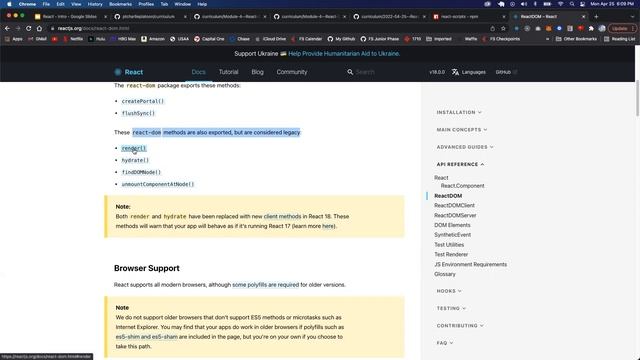640x360 pixels.
Task: Open the Apple menu
Action: tap(9, 4)
